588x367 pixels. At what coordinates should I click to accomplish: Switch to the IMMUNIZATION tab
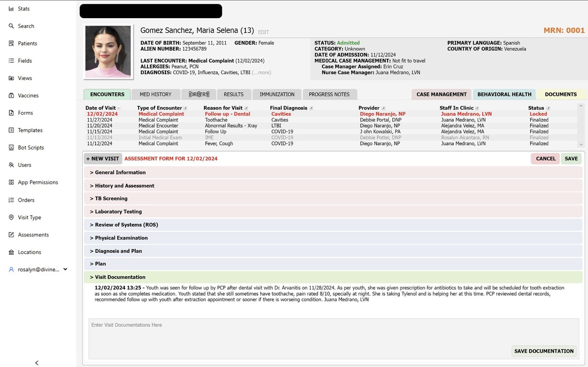tap(277, 94)
